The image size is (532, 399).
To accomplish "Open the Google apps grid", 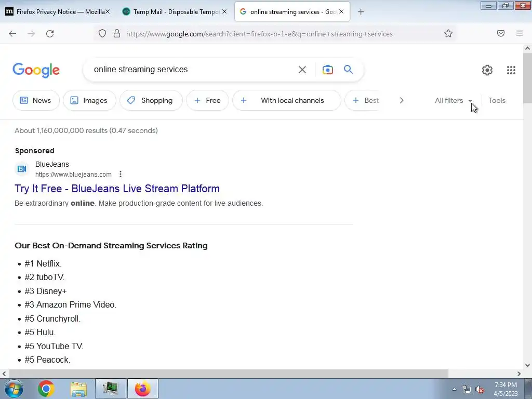I will (511, 70).
